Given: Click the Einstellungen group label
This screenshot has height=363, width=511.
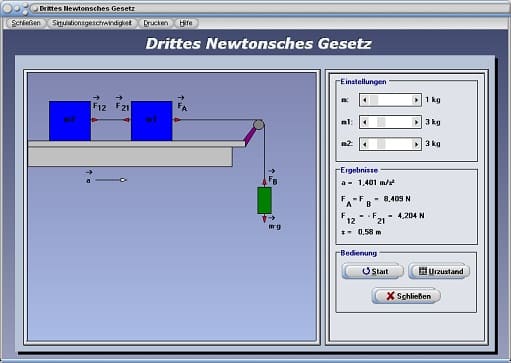Looking at the screenshot, I should click(x=363, y=82).
